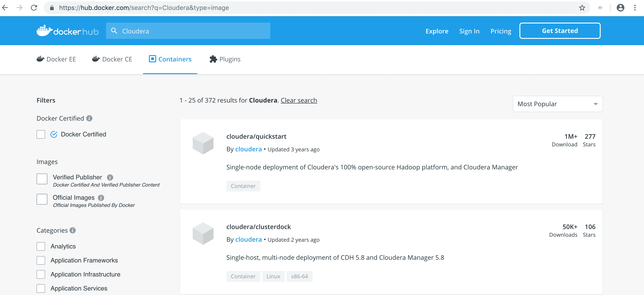644x295 pixels.
Task: Click the quickstart '277 Stars' count
Action: pos(589,140)
